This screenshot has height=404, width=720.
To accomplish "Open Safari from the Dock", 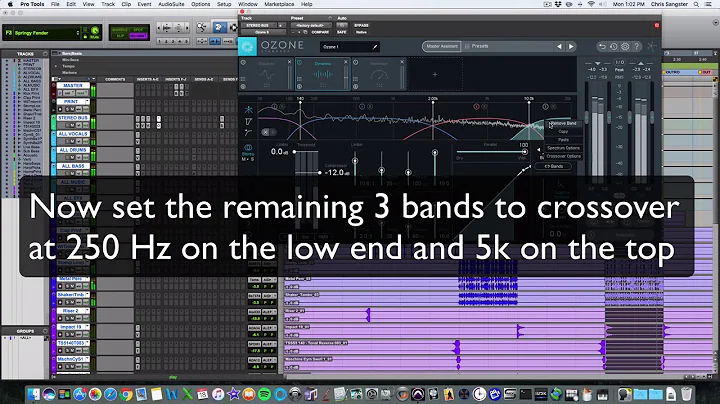I will (110, 394).
